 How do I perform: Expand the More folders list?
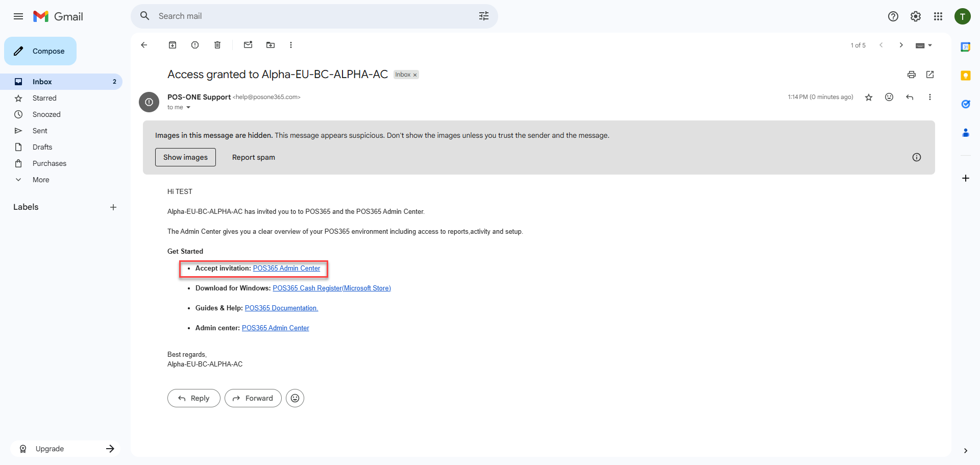[61, 180]
